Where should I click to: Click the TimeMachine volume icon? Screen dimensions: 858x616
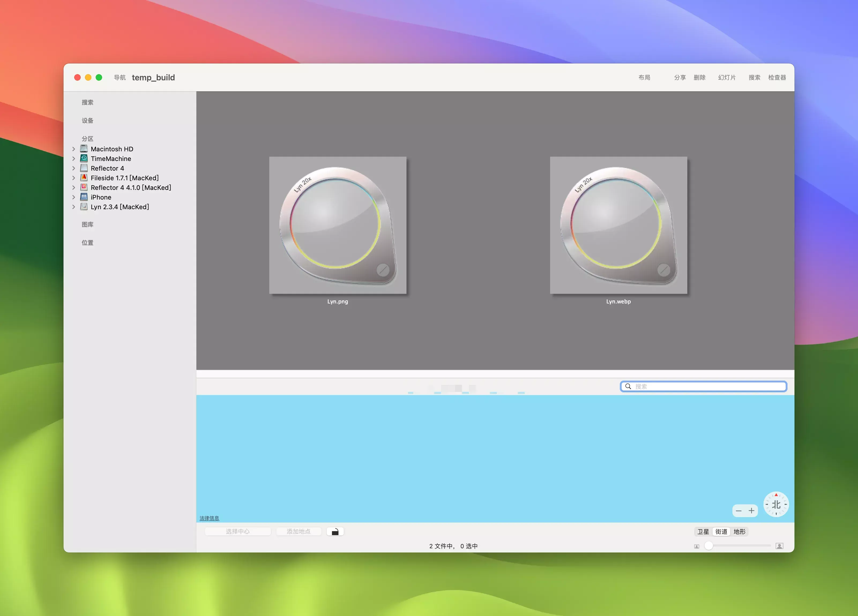click(84, 159)
